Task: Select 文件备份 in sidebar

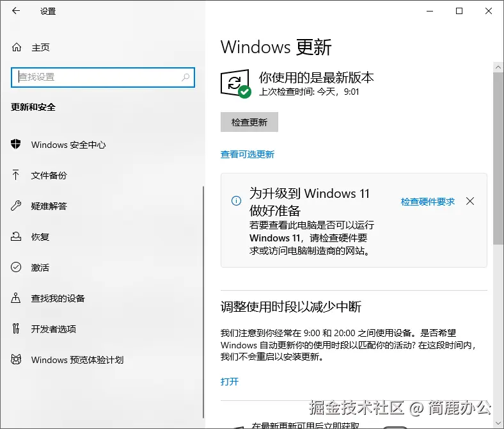Action: click(x=49, y=175)
